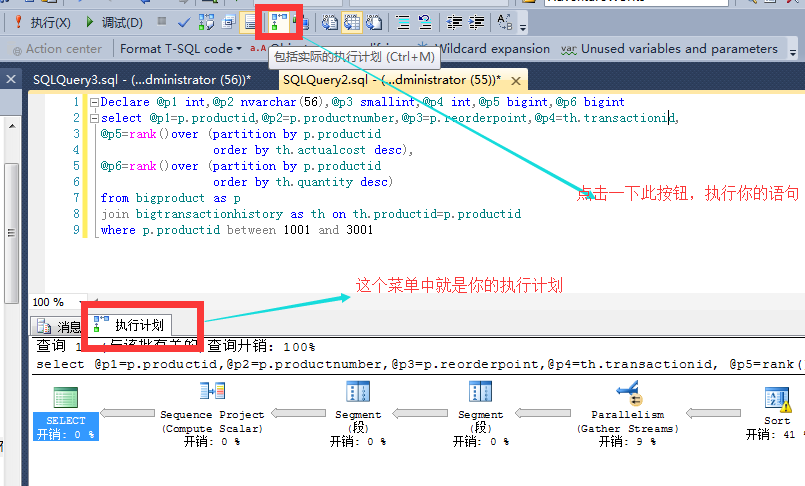Toggle the IntelliSense enabled icon
This screenshot has width=805, height=486.
pyautogui.click(x=250, y=22)
